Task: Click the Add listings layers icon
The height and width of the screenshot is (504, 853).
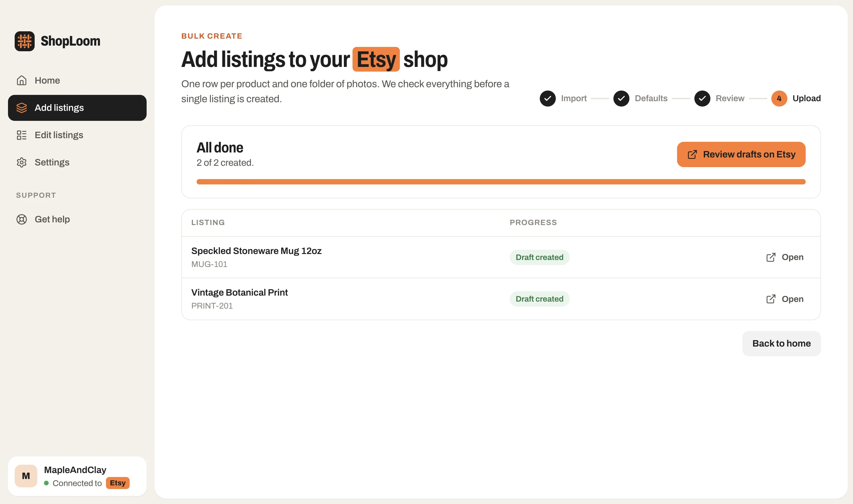Action: click(x=22, y=108)
